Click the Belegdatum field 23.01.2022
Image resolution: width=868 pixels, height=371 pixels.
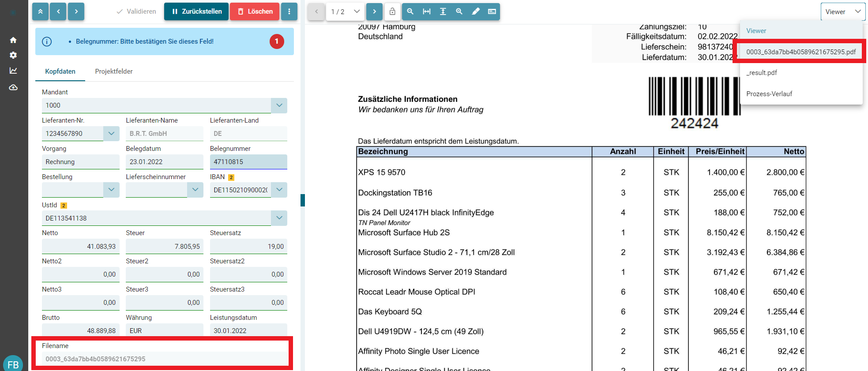tap(165, 162)
